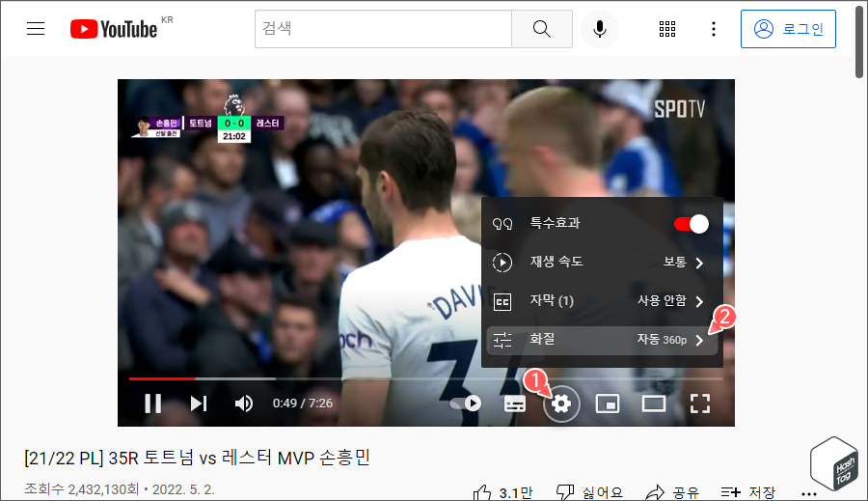Image resolution: width=868 pixels, height=501 pixels.
Task: Open more actions ellipsis below video
Action: point(809,494)
